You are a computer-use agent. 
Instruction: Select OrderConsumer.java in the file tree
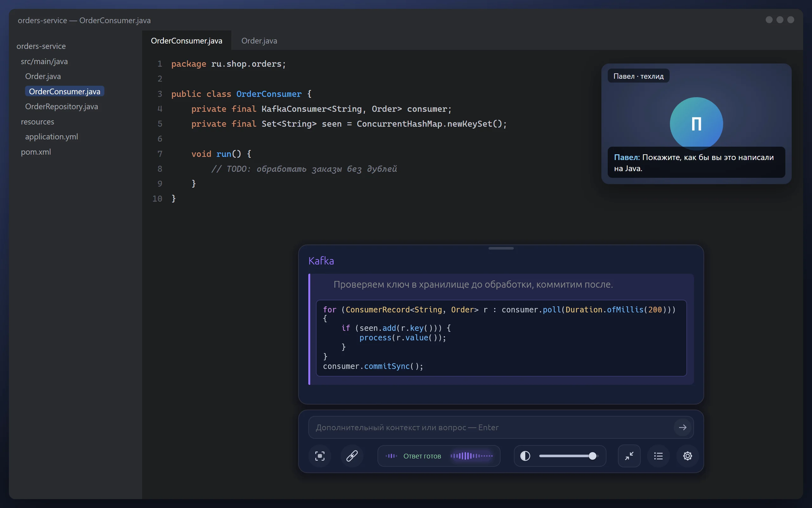[x=64, y=91]
